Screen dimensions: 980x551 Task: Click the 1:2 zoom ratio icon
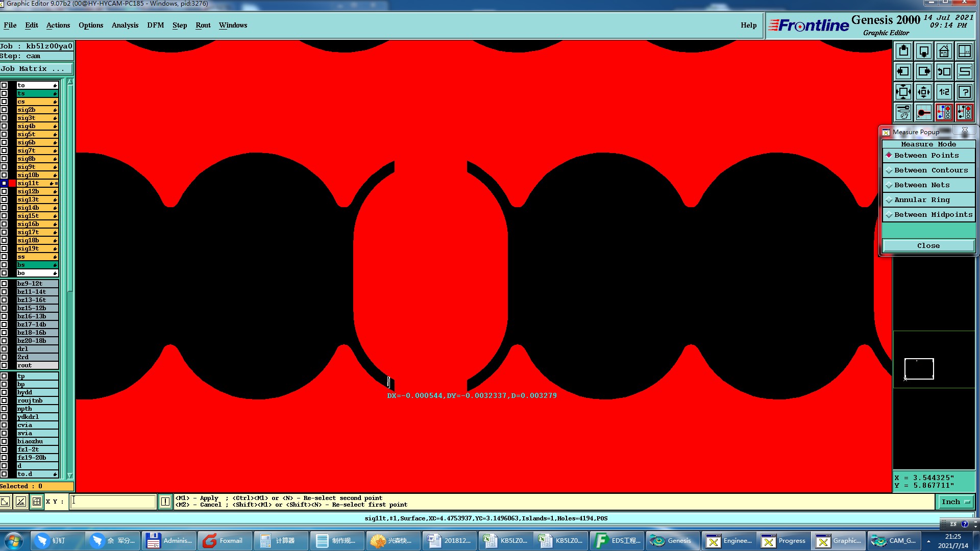tap(944, 92)
